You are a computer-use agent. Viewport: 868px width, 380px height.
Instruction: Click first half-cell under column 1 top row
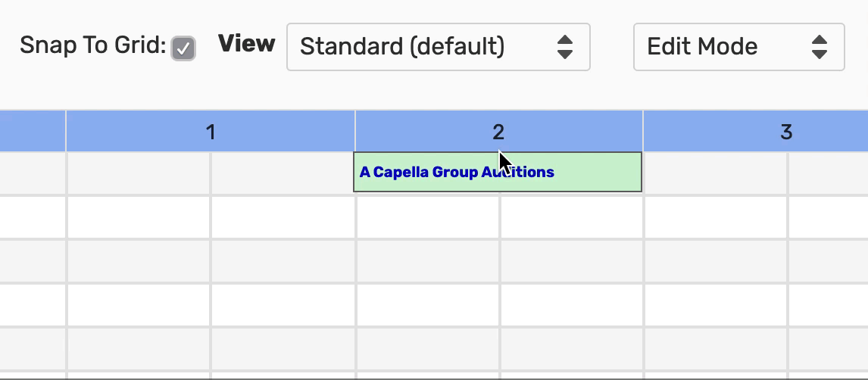pyautogui.click(x=139, y=173)
